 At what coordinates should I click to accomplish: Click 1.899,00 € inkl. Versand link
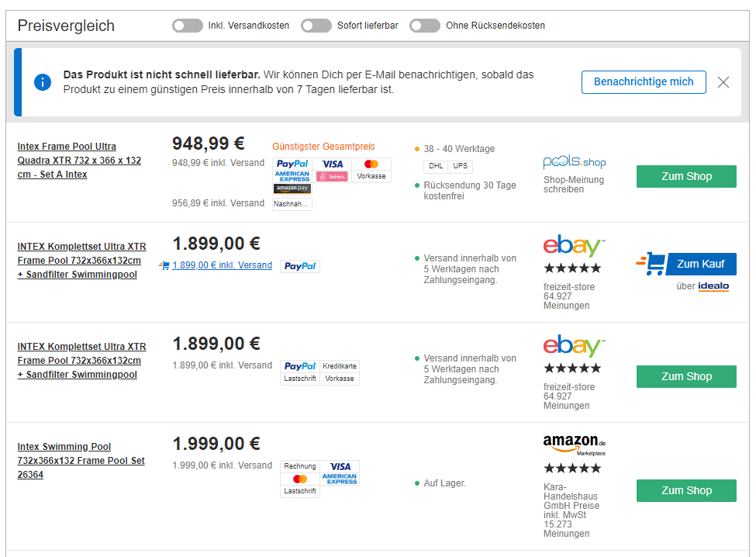(222, 265)
